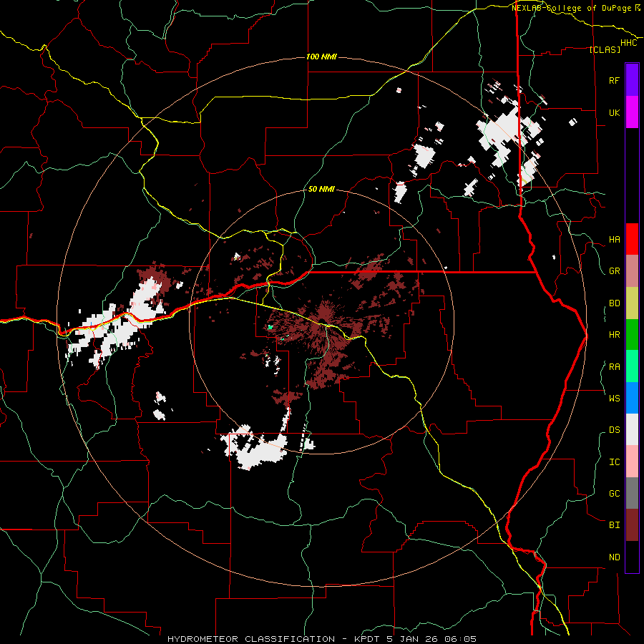The height and width of the screenshot is (644, 644).
Task: Click the 50 NMI range ring label
Action: [x=321, y=189]
